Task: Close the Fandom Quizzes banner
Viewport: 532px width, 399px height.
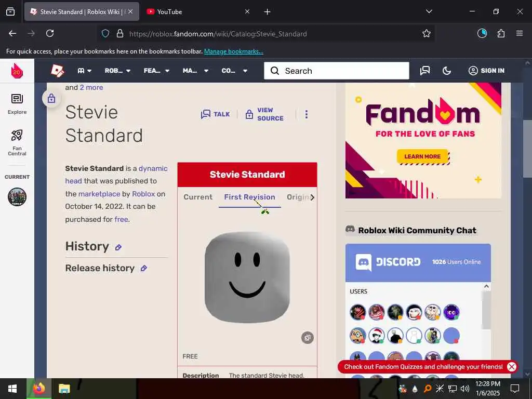Action: [512, 367]
